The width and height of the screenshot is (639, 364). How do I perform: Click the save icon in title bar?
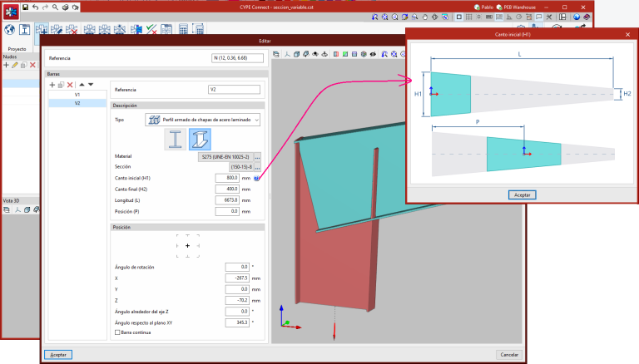(x=25, y=7)
